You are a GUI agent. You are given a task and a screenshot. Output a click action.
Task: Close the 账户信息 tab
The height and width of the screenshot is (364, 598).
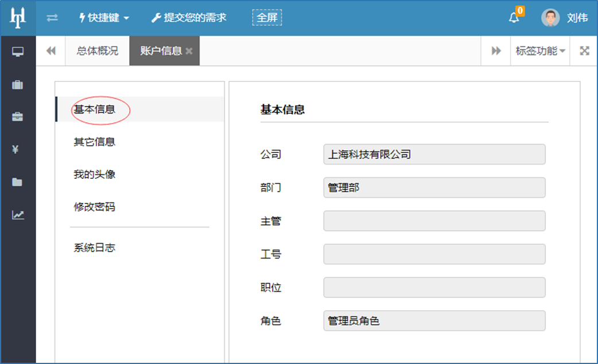pos(189,51)
